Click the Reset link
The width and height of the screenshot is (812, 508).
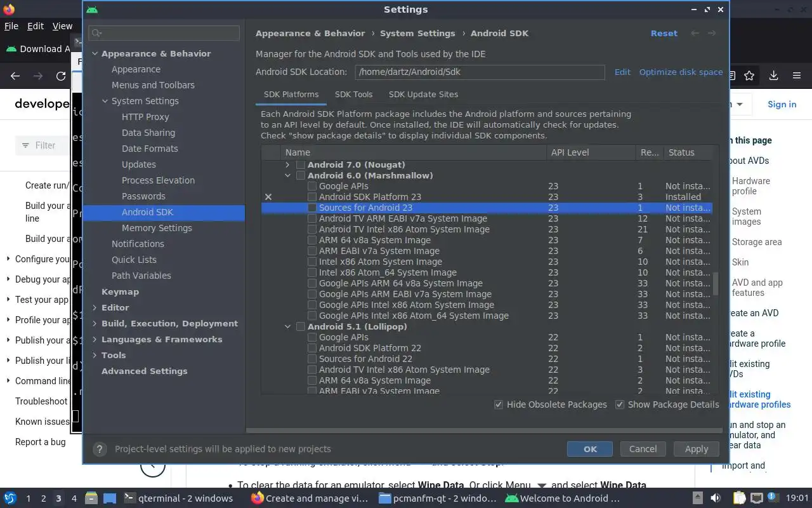coord(664,33)
